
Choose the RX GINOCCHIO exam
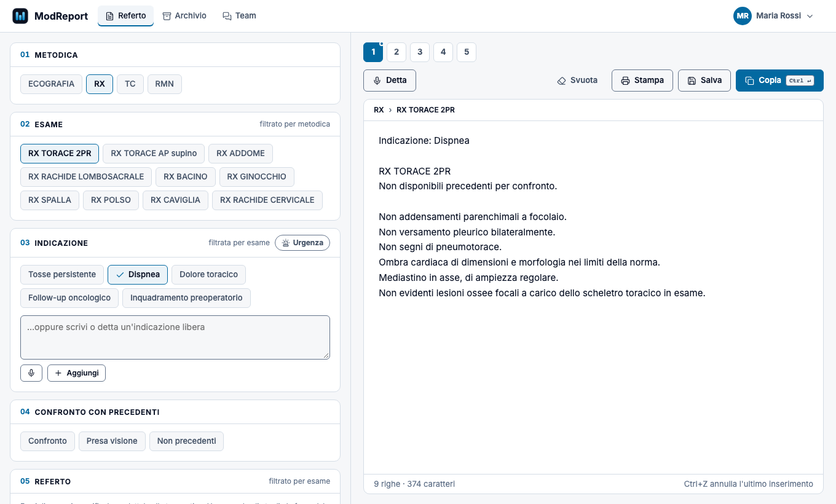pyautogui.click(x=257, y=177)
